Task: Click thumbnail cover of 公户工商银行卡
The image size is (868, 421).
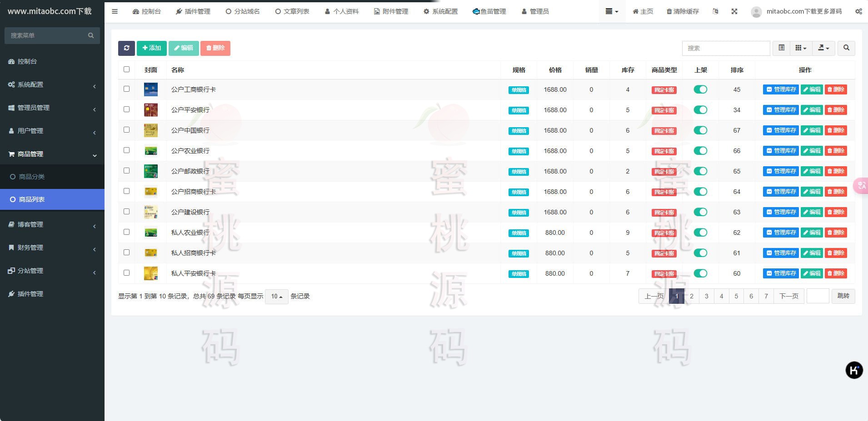Action: click(x=150, y=89)
